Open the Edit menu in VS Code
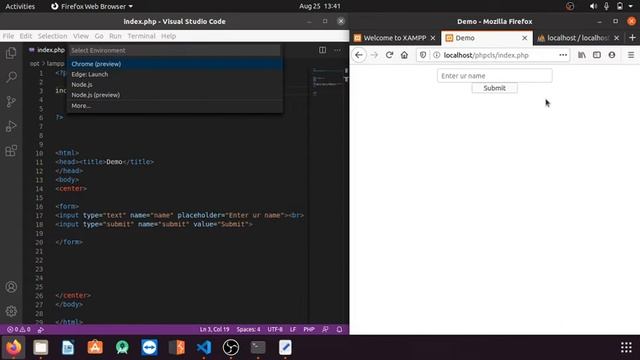640x360 pixels. (x=26, y=36)
